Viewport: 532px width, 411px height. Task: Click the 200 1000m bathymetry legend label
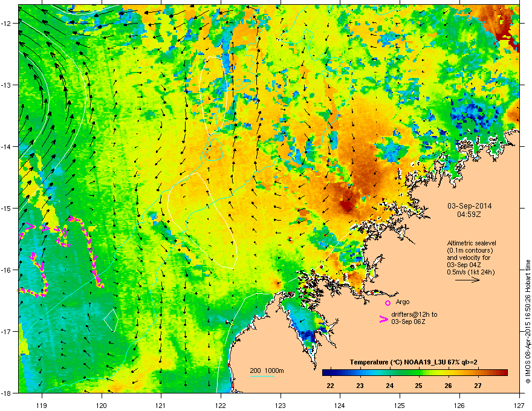267,371
